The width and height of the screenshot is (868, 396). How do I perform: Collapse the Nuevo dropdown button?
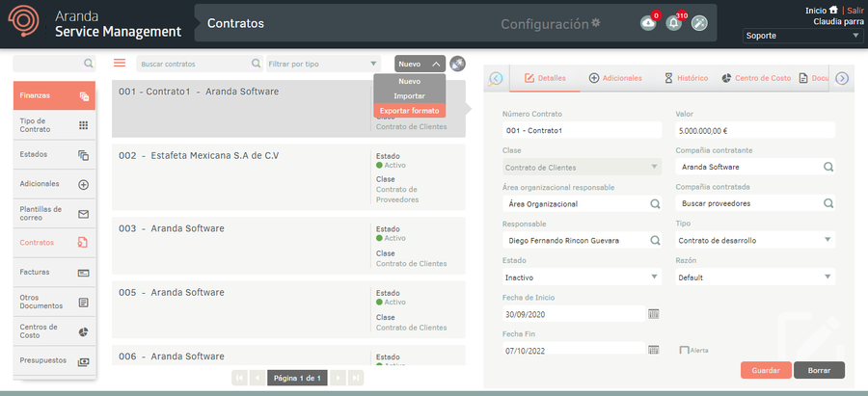pyautogui.click(x=420, y=64)
